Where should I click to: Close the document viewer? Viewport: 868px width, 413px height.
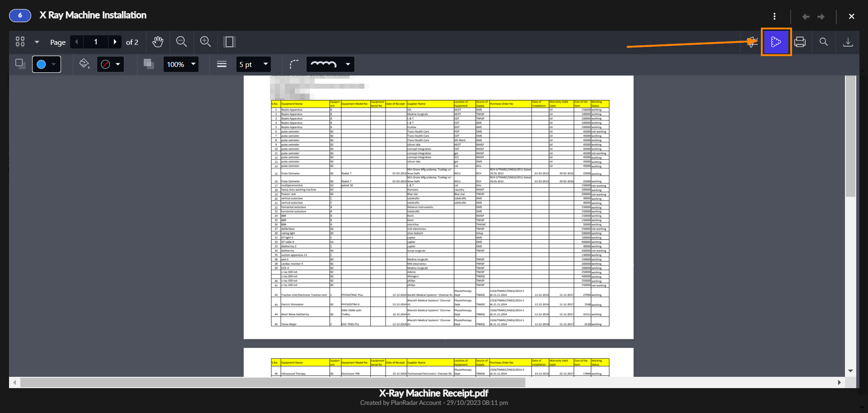tap(852, 16)
